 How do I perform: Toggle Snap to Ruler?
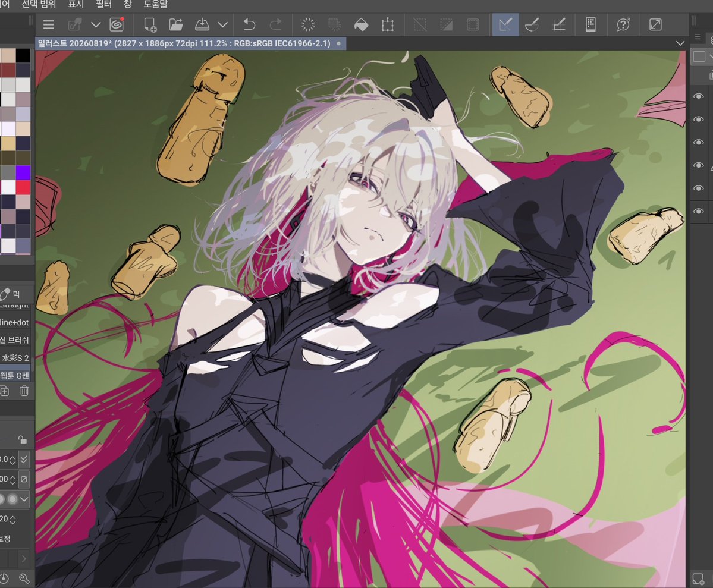505,24
